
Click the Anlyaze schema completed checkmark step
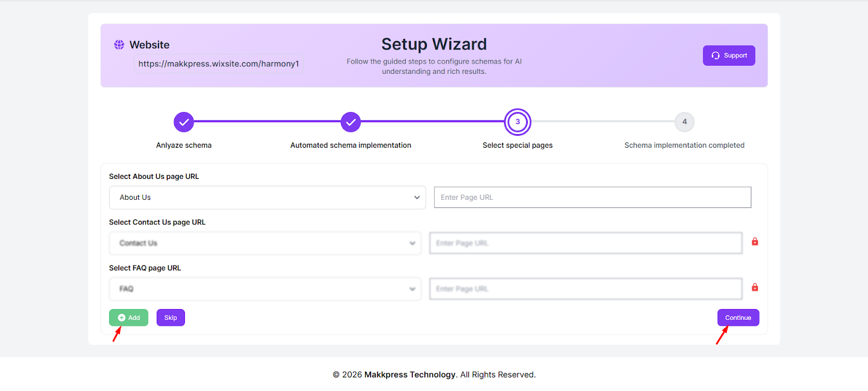(184, 122)
